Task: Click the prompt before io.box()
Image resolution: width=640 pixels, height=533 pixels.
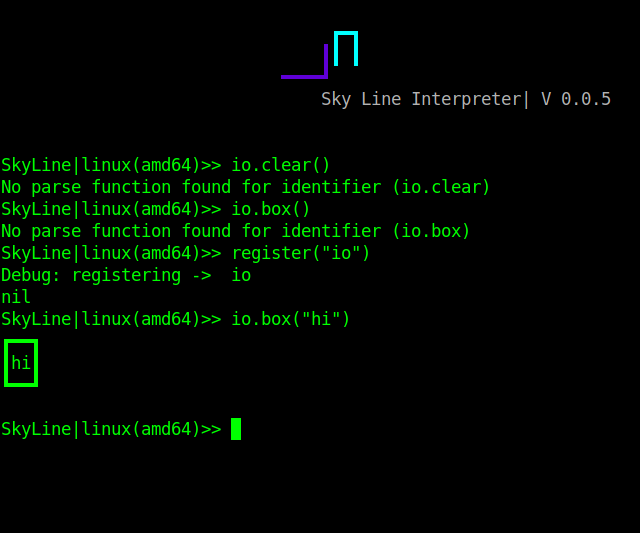Action: [x=111, y=209]
